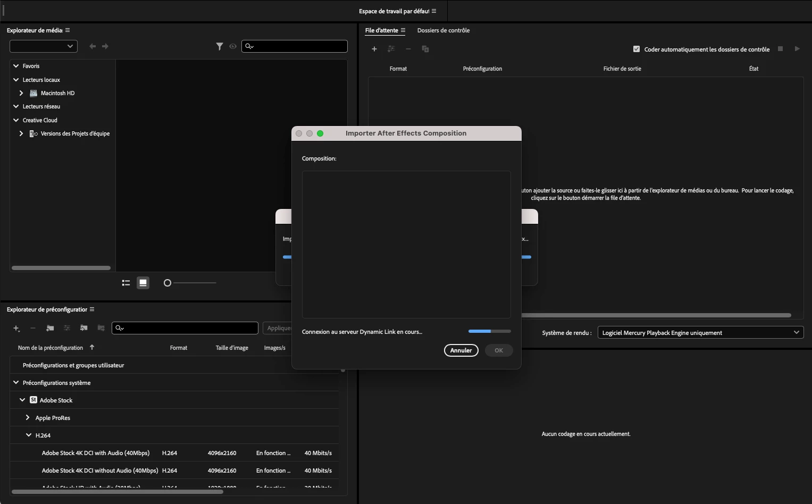Screen dimensions: 812x504
Task: Adjust the thumbnail zoom slider handle
Action: click(168, 283)
